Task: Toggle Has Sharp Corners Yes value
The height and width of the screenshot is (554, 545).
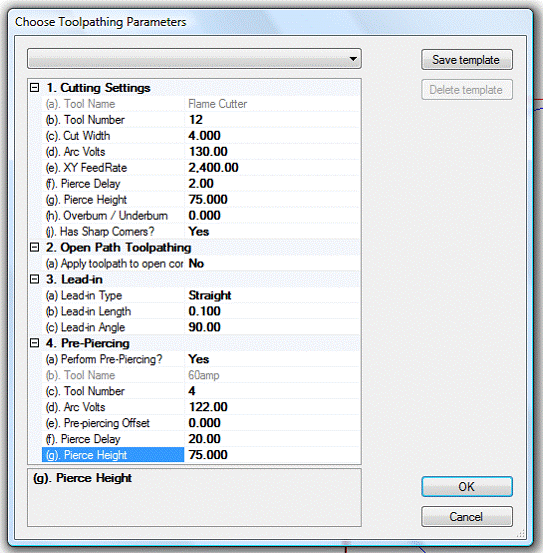Action: 272,231
